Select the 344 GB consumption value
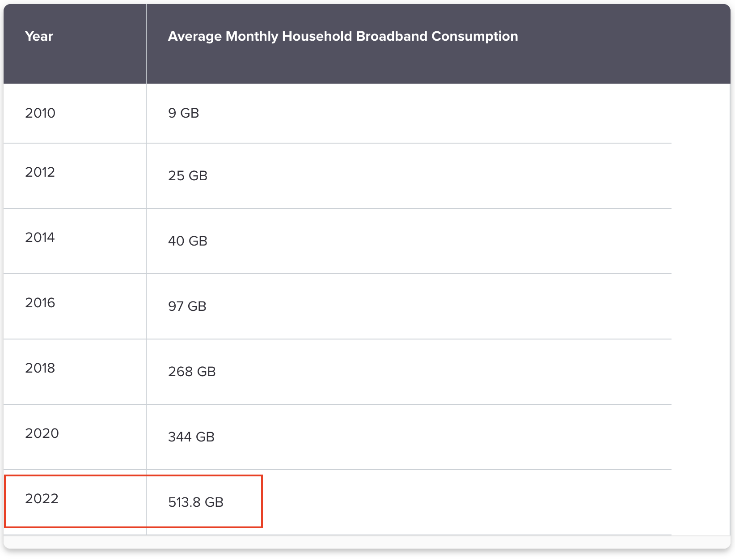This screenshot has height=560, width=735. 191,437
